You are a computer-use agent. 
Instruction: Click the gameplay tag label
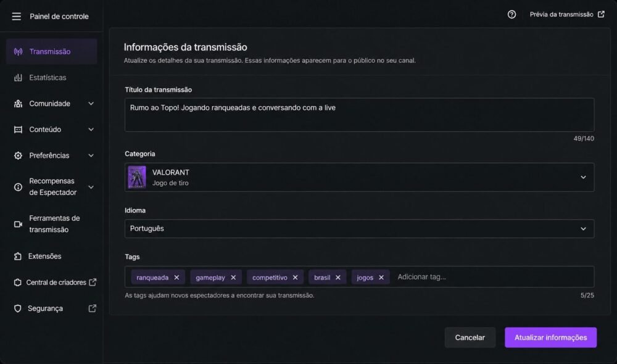point(210,278)
